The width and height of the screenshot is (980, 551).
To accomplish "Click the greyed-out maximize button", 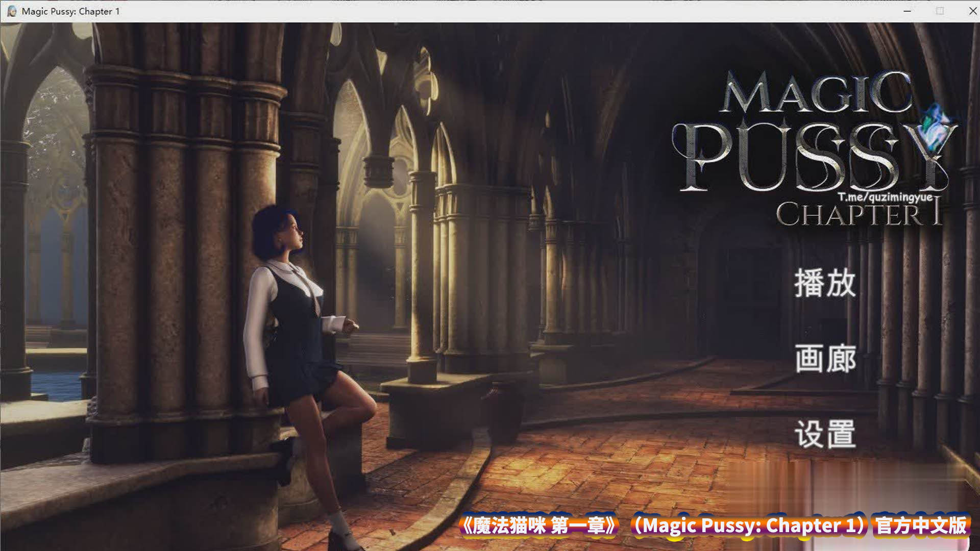I will tap(940, 11).
